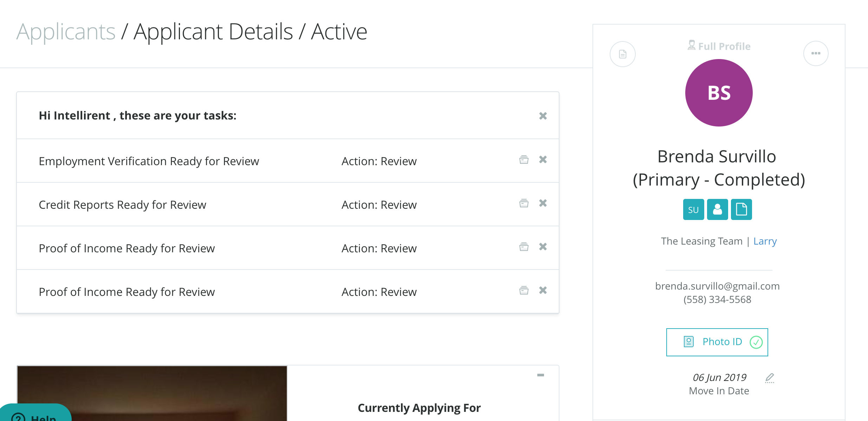The image size is (868, 421).
Task: Dismiss the Employment Verification task
Action: (543, 160)
